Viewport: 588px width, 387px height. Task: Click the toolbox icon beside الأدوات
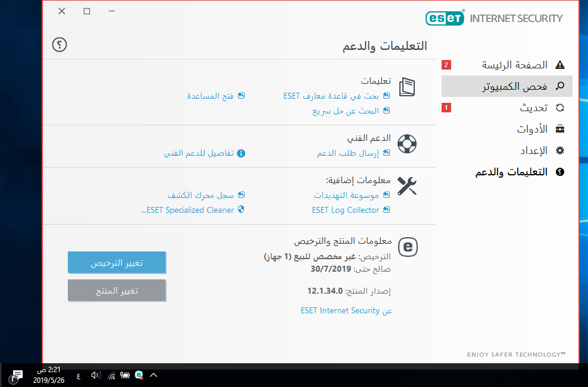point(560,129)
